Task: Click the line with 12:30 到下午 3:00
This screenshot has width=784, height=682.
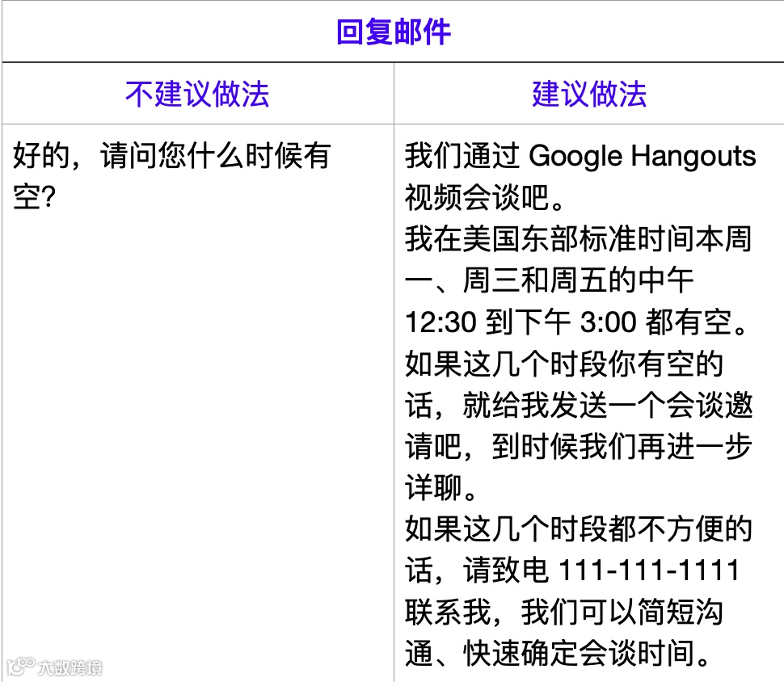Action: click(577, 322)
